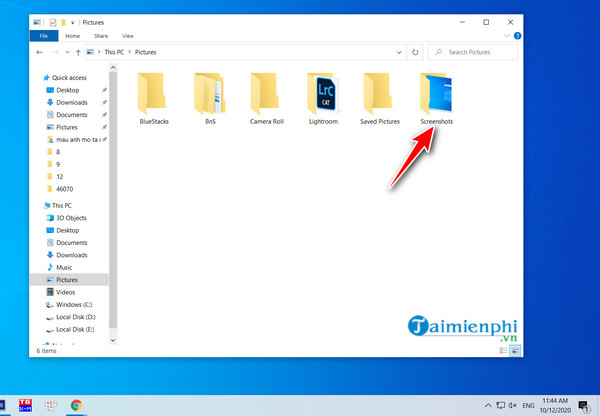
Task: Select Downloads under This PC
Action: [x=72, y=255]
